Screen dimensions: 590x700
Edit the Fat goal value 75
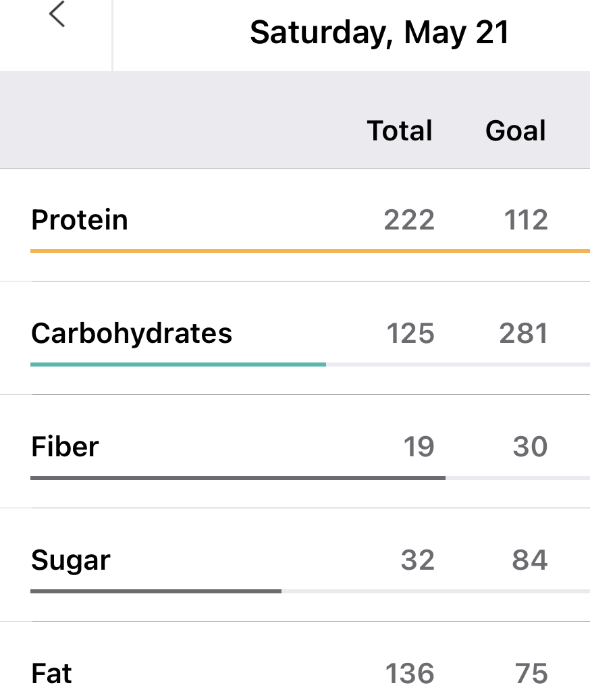[x=530, y=674]
